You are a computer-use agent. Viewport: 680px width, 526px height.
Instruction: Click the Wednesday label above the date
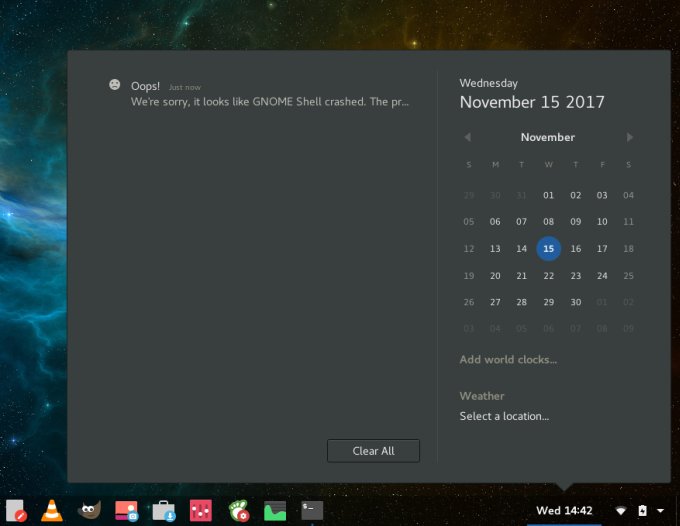(x=489, y=83)
